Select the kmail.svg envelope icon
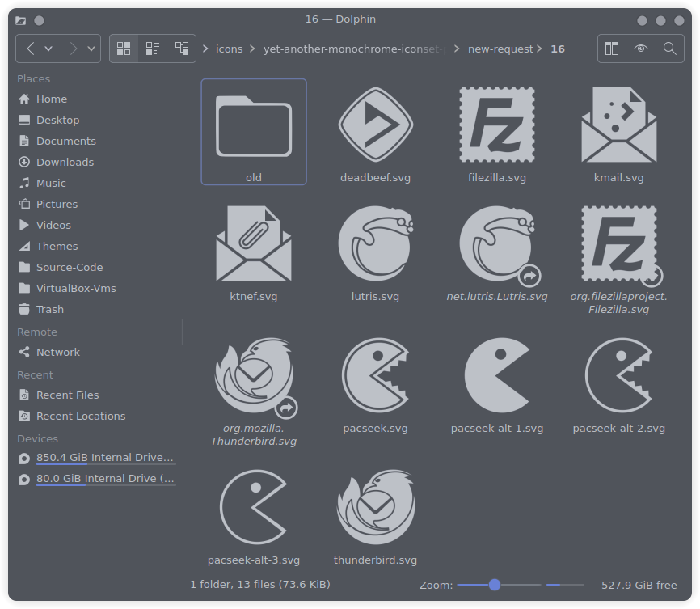 [618, 125]
